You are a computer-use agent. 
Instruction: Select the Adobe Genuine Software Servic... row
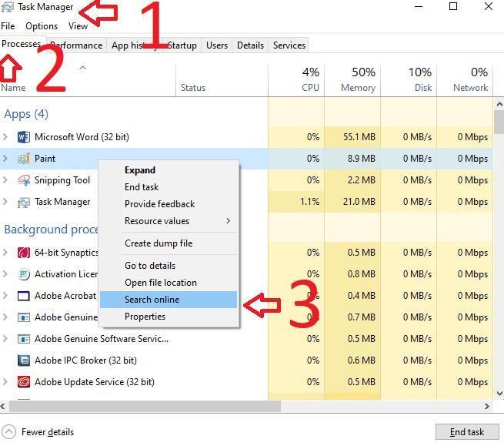(x=246, y=339)
